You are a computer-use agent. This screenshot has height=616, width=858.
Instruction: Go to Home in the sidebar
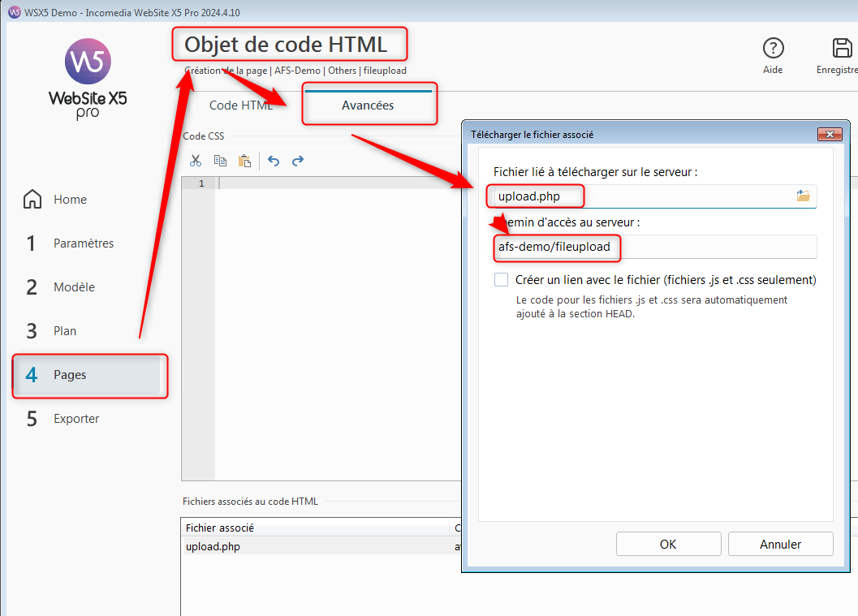(x=70, y=200)
